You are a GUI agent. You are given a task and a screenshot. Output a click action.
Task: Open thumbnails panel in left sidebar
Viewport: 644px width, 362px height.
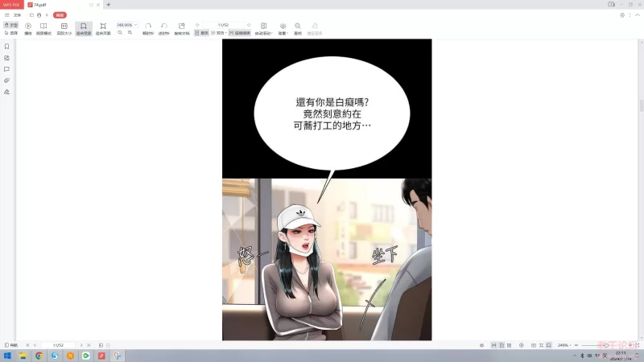point(6,58)
